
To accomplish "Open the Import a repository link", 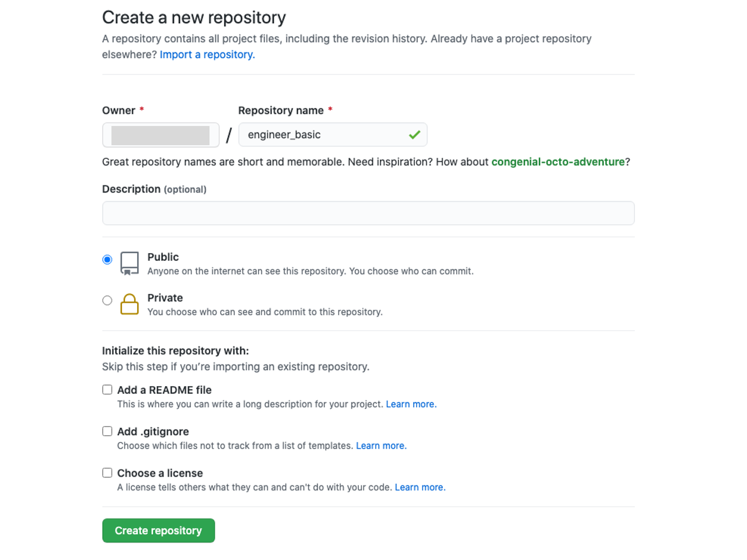I will tap(207, 54).
